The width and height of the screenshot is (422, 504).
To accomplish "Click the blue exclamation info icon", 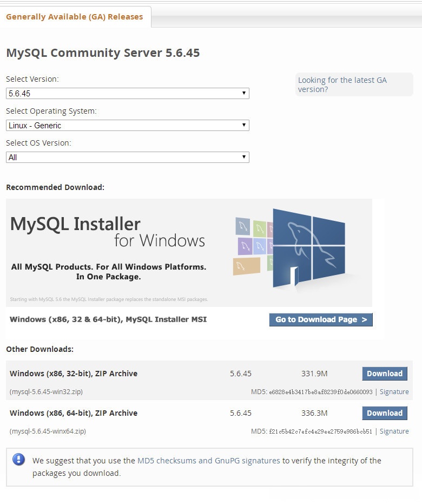I will 18,459.
